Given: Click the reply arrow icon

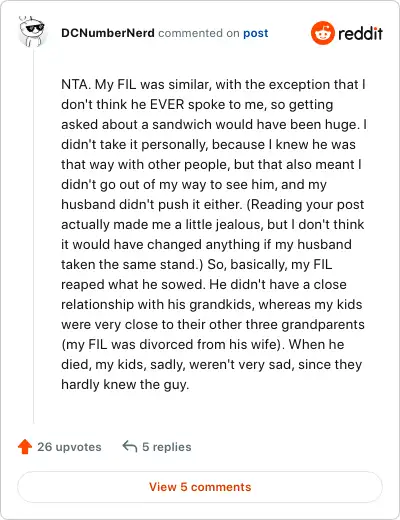Looking at the screenshot, I should [130, 446].
